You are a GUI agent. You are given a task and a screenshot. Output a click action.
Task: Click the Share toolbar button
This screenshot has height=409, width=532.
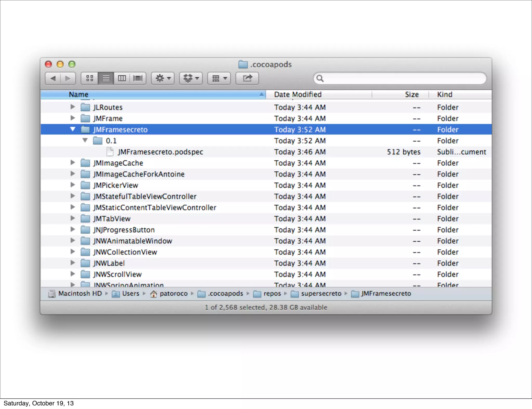pyautogui.click(x=247, y=78)
